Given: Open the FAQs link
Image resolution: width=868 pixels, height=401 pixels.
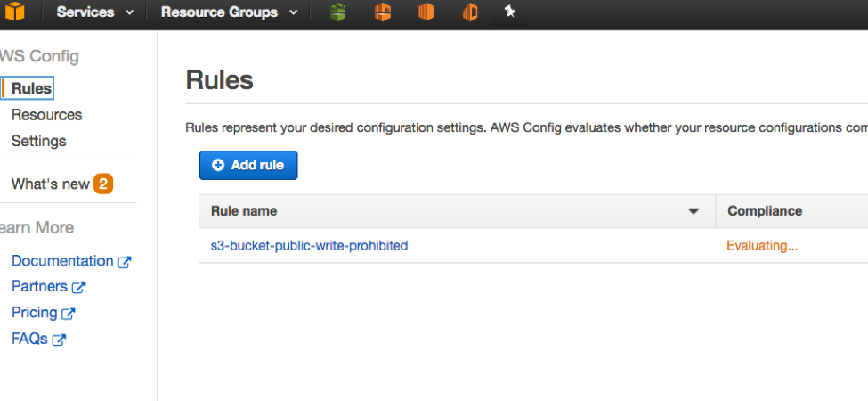Looking at the screenshot, I should point(29,339).
